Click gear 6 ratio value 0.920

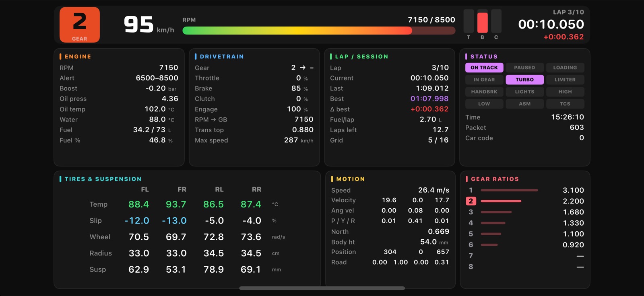tap(573, 245)
